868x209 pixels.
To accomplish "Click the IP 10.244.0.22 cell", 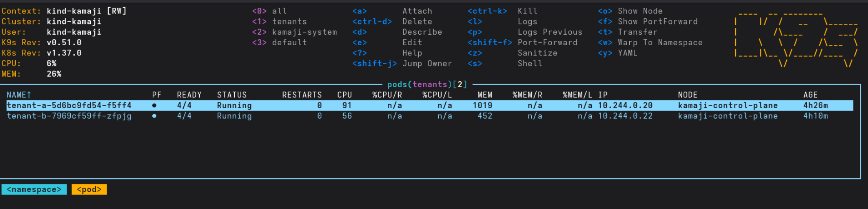I will point(625,116).
